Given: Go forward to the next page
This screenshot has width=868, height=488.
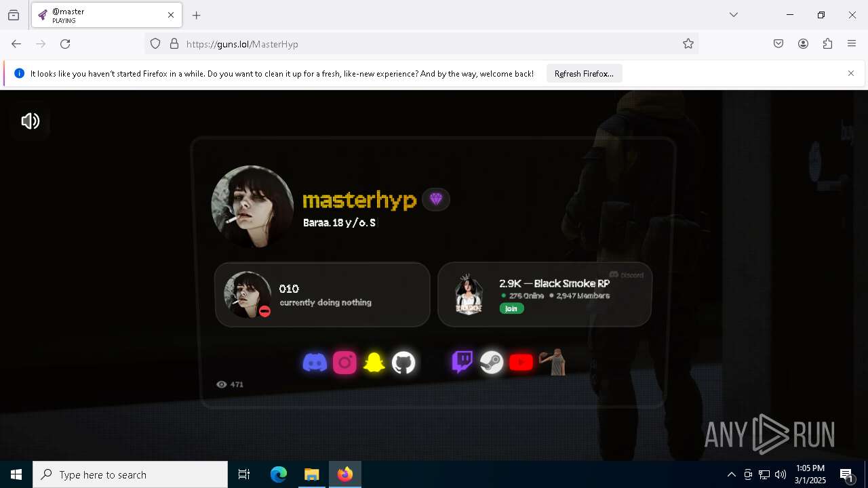Looking at the screenshot, I should (41, 44).
